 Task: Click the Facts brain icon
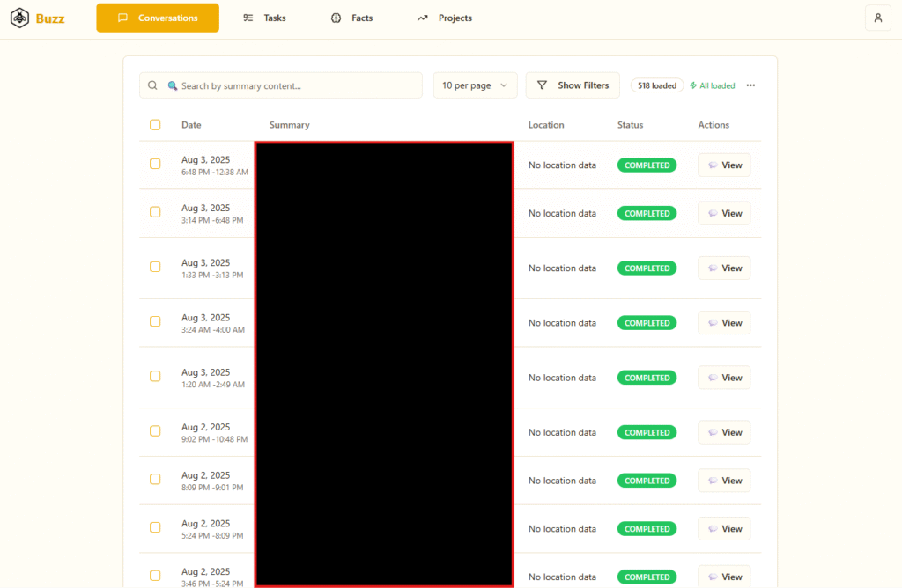[x=336, y=18]
